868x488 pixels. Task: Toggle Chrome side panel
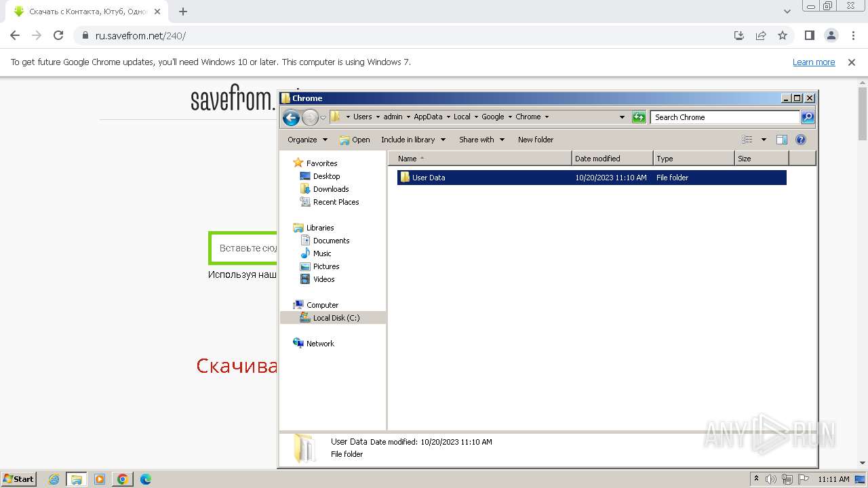point(809,35)
